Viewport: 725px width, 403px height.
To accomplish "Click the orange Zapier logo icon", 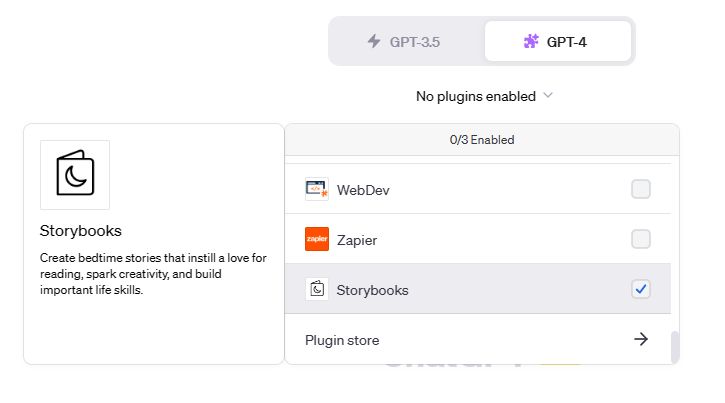I will [x=317, y=239].
